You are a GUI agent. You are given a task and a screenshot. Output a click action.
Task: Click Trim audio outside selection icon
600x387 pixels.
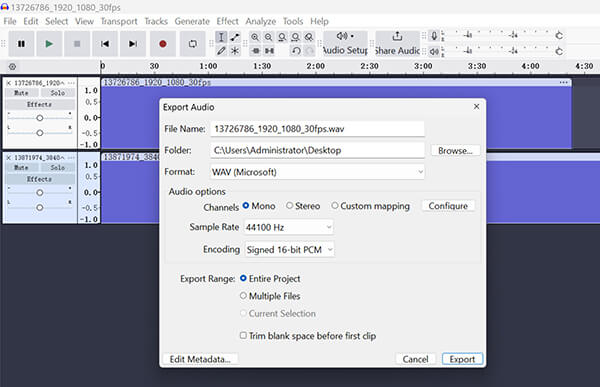click(256, 51)
